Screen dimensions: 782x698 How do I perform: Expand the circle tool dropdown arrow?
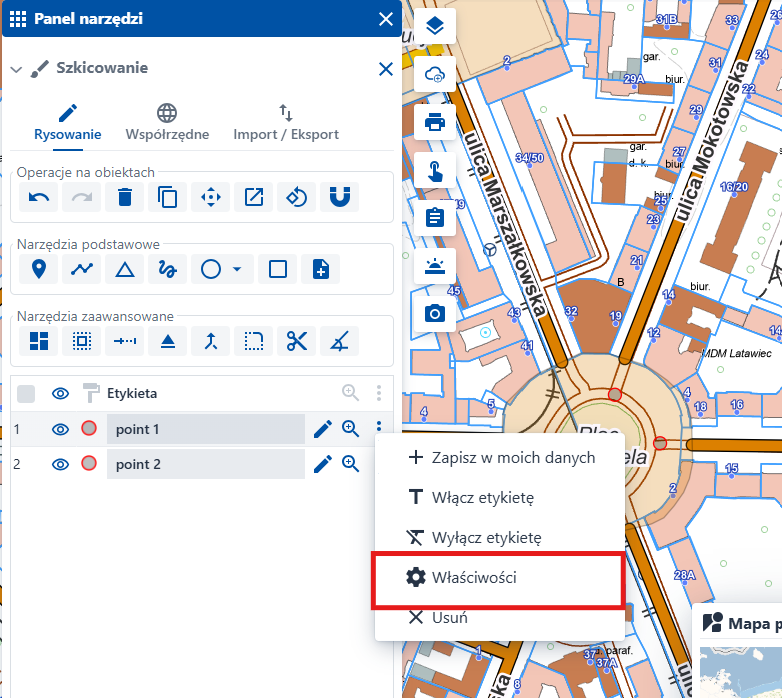click(237, 269)
